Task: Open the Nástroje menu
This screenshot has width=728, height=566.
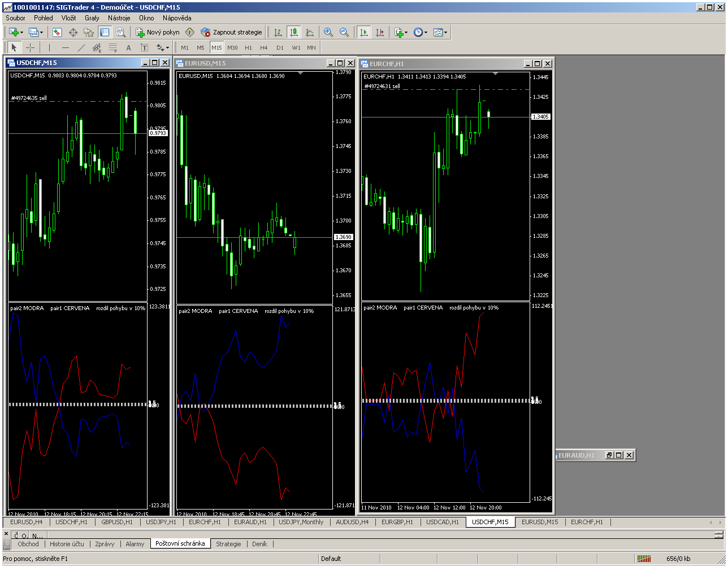Action: point(119,18)
